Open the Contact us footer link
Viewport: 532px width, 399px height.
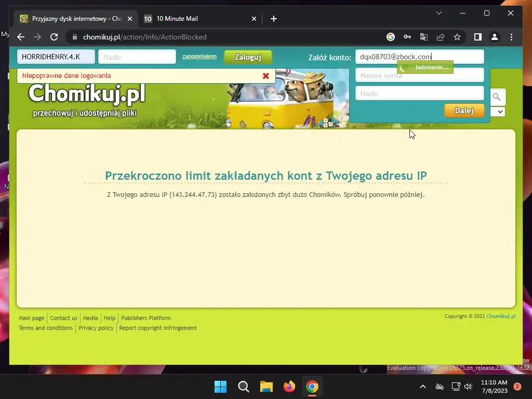(x=63, y=318)
